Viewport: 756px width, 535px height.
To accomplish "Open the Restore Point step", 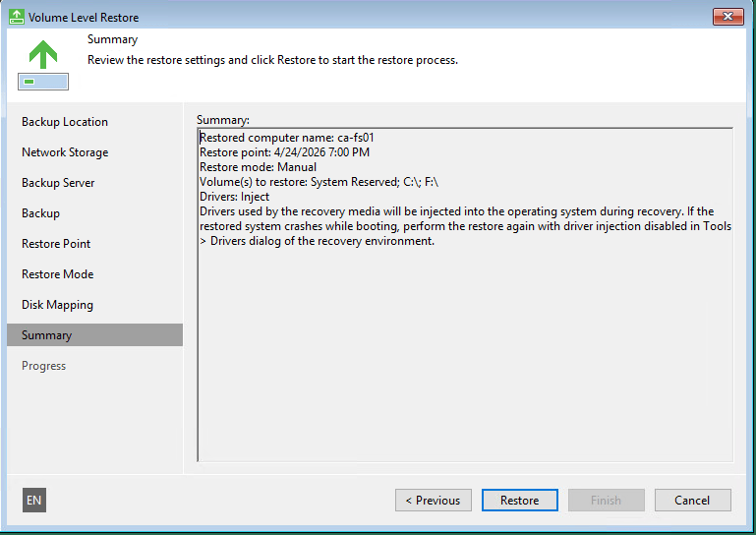I will (x=56, y=244).
